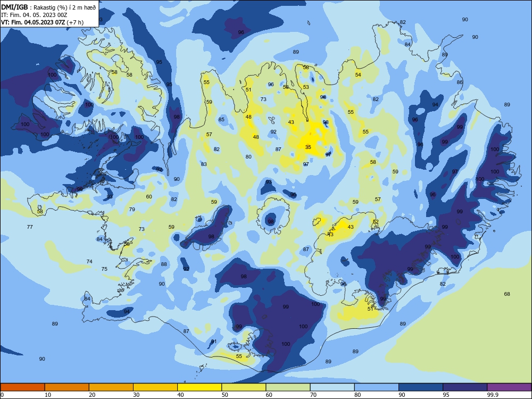
Task: Click the 'VT: Fim. 04.05.2023 07Z (+7 h)' line
Action: tap(42, 22)
